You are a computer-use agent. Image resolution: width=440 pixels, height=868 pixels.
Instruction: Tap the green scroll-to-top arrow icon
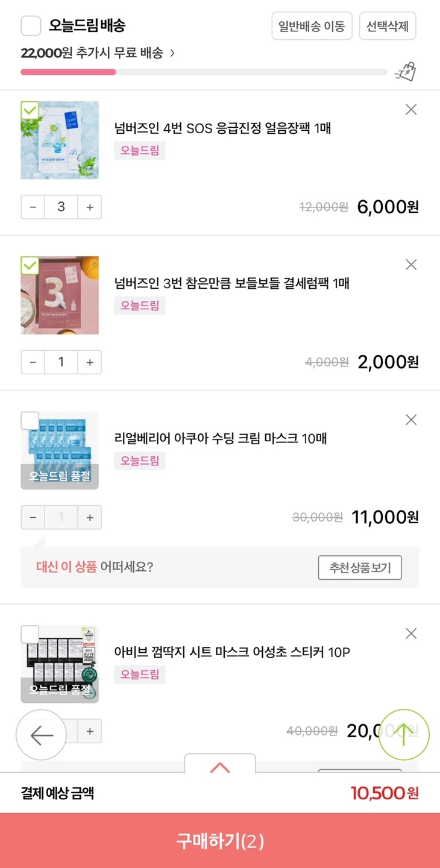[404, 734]
